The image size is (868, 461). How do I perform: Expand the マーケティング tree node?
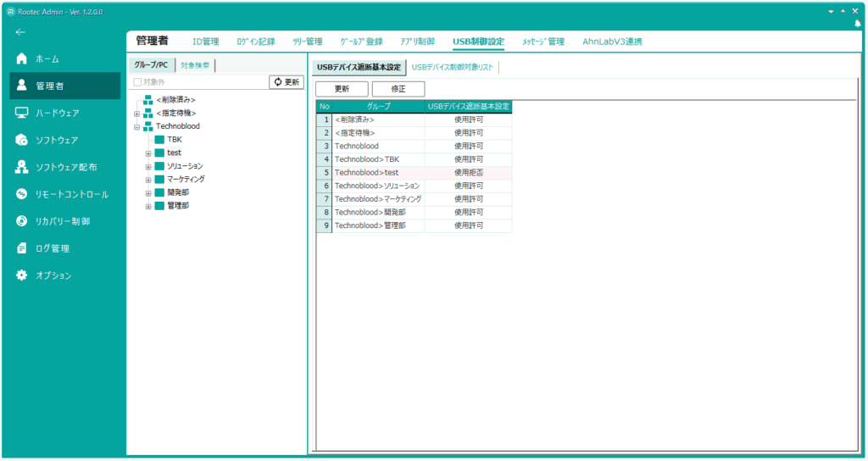[x=148, y=180]
